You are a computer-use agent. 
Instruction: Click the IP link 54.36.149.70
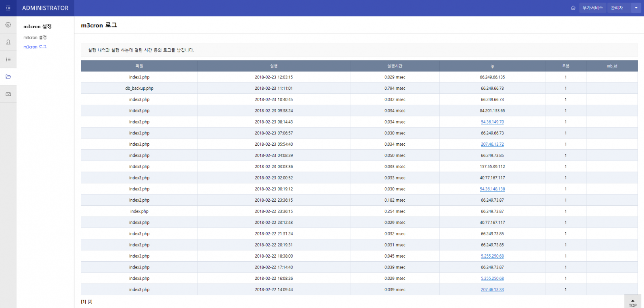coord(492,122)
